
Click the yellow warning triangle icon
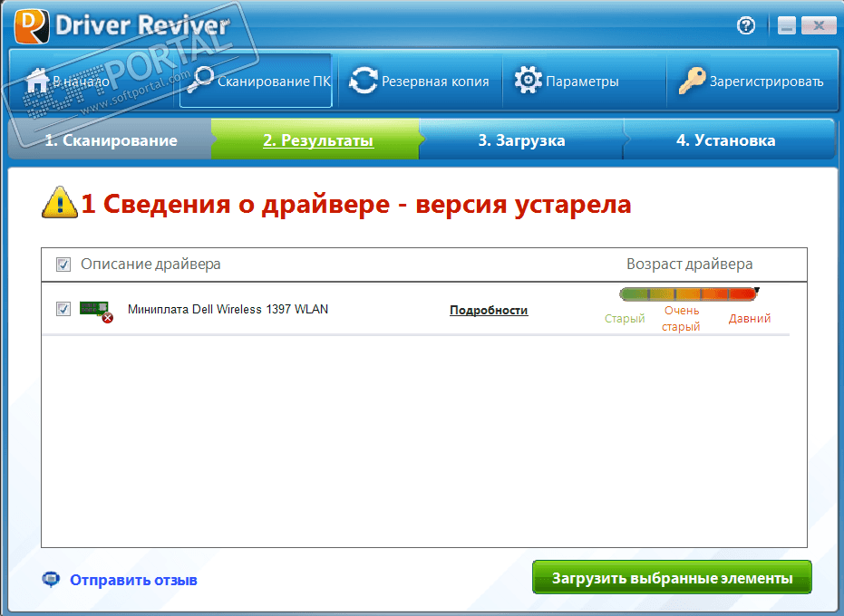point(60,203)
